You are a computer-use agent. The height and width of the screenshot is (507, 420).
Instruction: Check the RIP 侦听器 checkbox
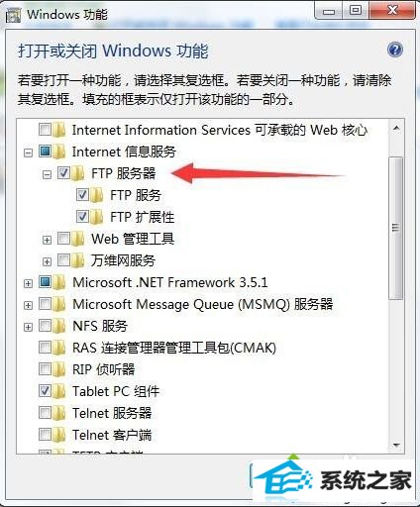click(x=45, y=368)
